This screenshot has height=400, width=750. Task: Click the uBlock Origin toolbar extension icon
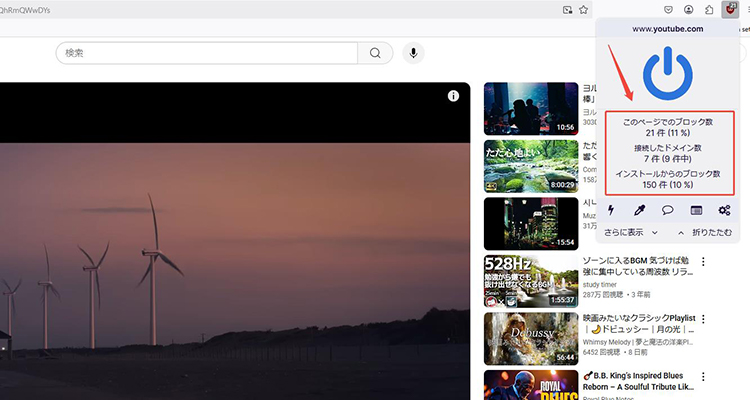coord(730,9)
